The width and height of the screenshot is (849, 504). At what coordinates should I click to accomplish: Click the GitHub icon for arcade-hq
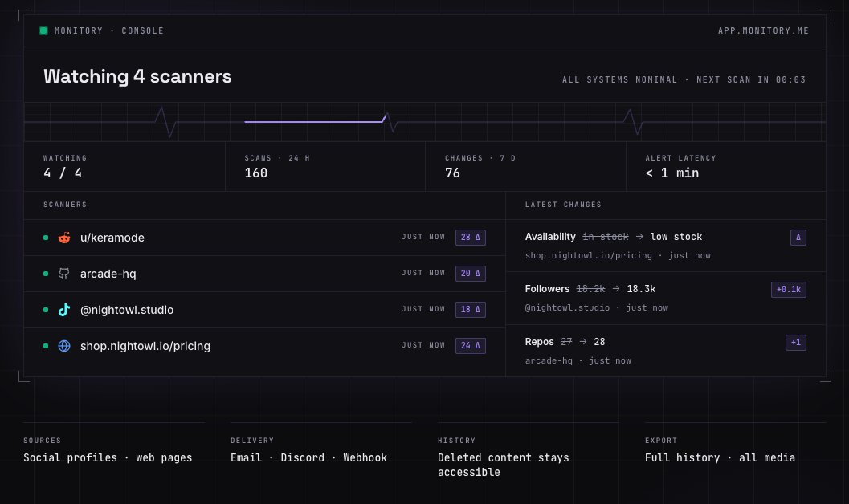pyautogui.click(x=64, y=274)
